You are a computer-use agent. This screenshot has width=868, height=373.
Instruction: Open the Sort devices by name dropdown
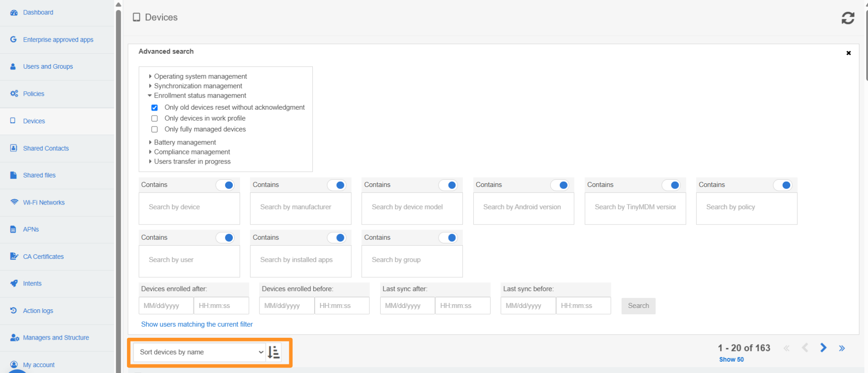coord(199,352)
